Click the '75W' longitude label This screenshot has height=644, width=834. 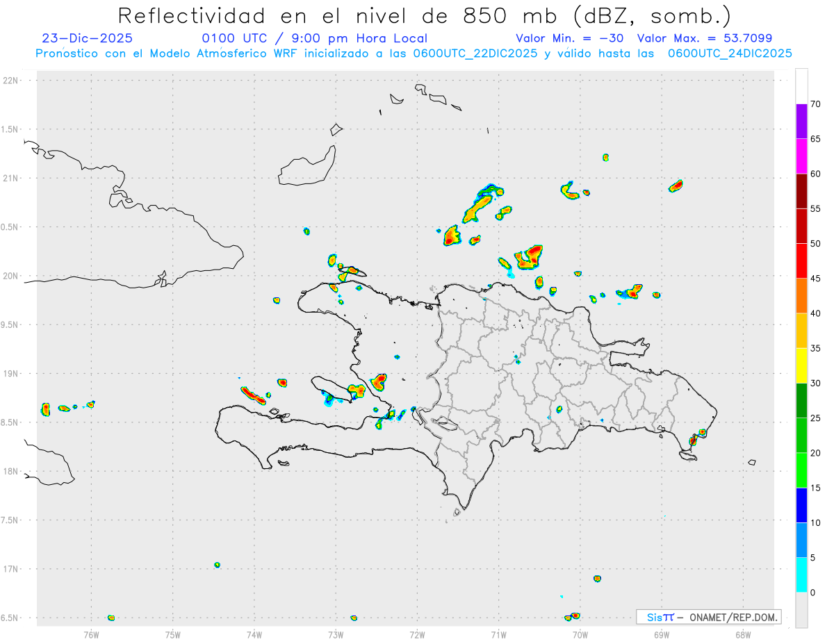coord(172,634)
